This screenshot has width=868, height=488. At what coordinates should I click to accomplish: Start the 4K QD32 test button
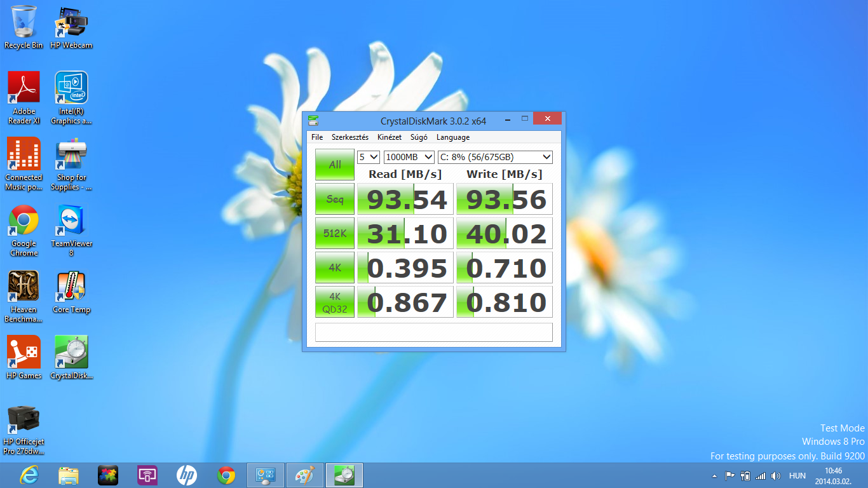point(335,302)
